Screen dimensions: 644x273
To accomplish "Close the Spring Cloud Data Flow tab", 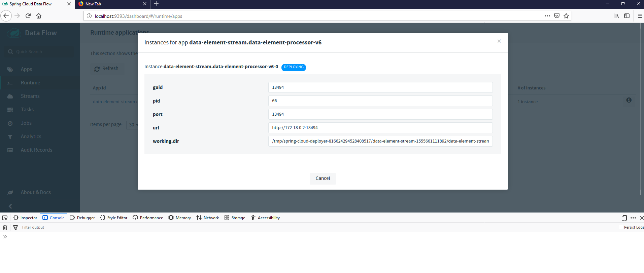I will tap(69, 4).
